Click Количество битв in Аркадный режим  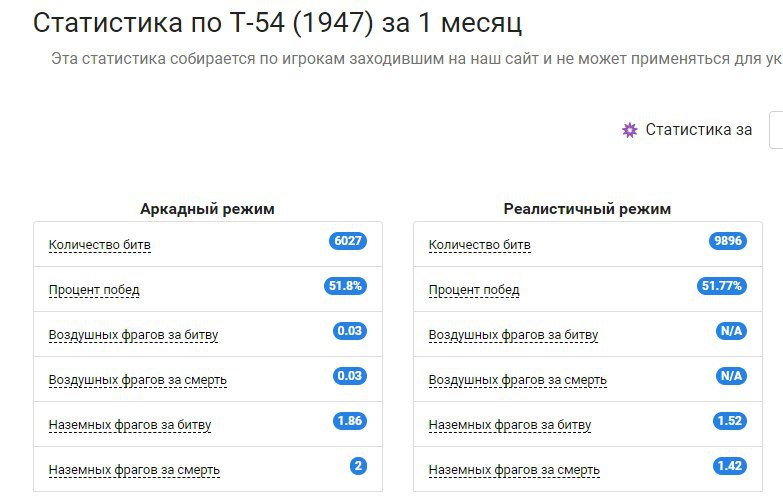pyautogui.click(x=100, y=245)
